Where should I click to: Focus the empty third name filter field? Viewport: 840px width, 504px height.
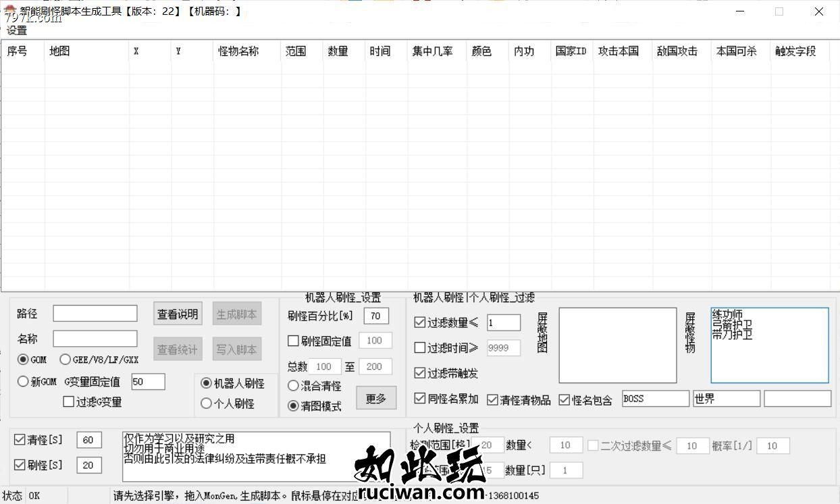[x=797, y=399]
